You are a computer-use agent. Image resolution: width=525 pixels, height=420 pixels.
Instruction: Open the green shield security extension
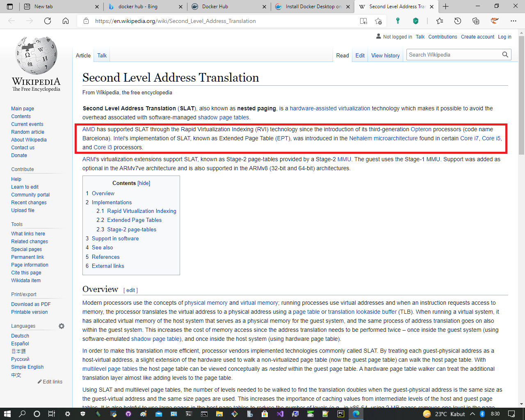(415, 21)
